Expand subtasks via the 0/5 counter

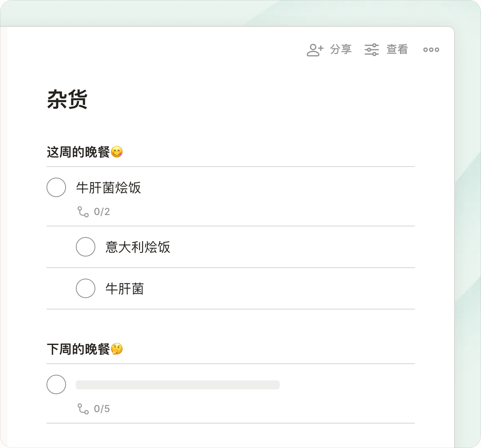102,409
